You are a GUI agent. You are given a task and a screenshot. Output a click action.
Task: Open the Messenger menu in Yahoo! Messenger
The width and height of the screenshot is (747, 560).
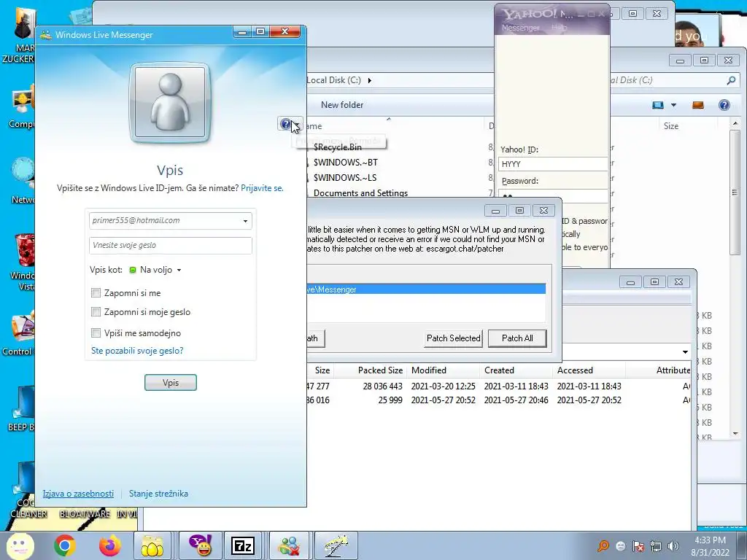[520, 28]
